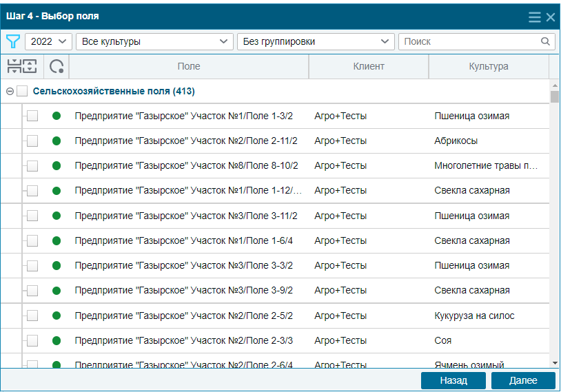Click green status dot for Поле 3-3/2
Screen dimensions: 561x392
click(x=57, y=265)
